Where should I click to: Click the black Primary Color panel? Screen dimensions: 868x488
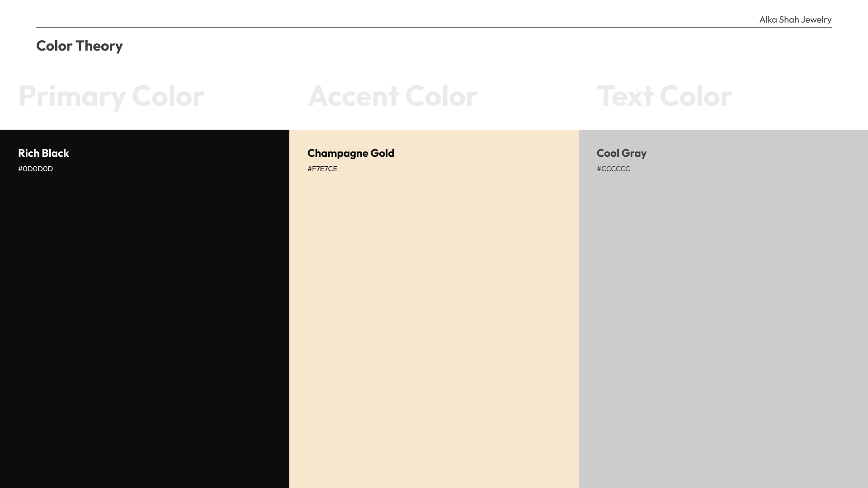pyautogui.click(x=145, y=316)
